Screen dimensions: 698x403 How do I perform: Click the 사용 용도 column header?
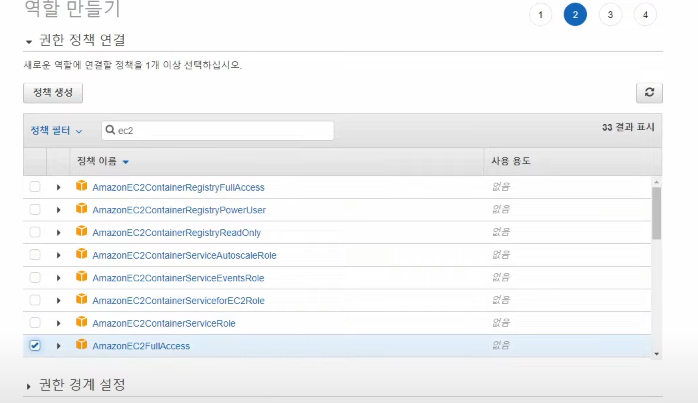point(511,161)
